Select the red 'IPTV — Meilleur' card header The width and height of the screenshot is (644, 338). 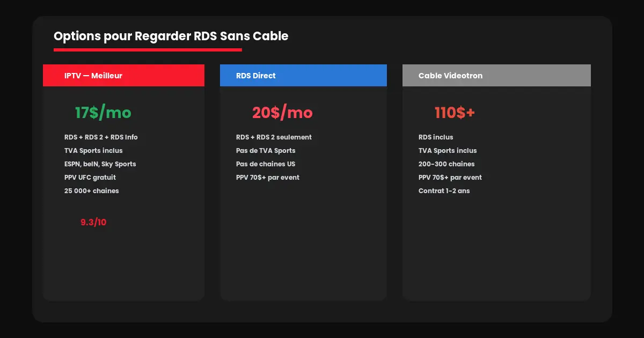[123, 76]
